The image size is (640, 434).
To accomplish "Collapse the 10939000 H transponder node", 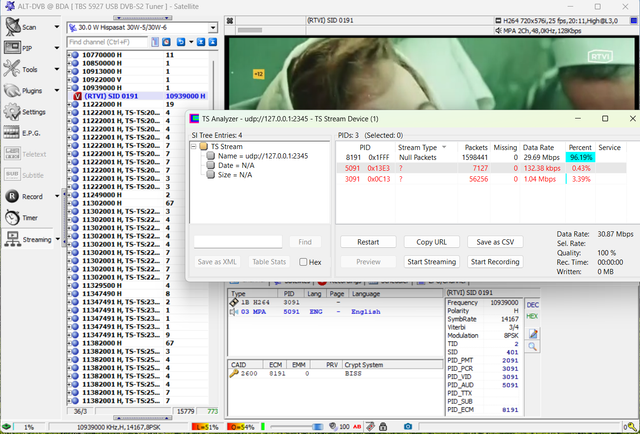I will click(x=69, y=88).
